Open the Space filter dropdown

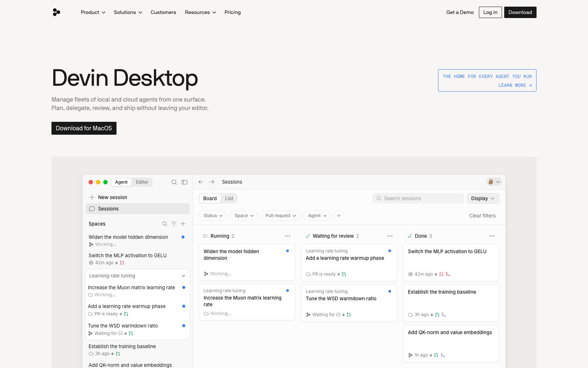tap(244, 216)
